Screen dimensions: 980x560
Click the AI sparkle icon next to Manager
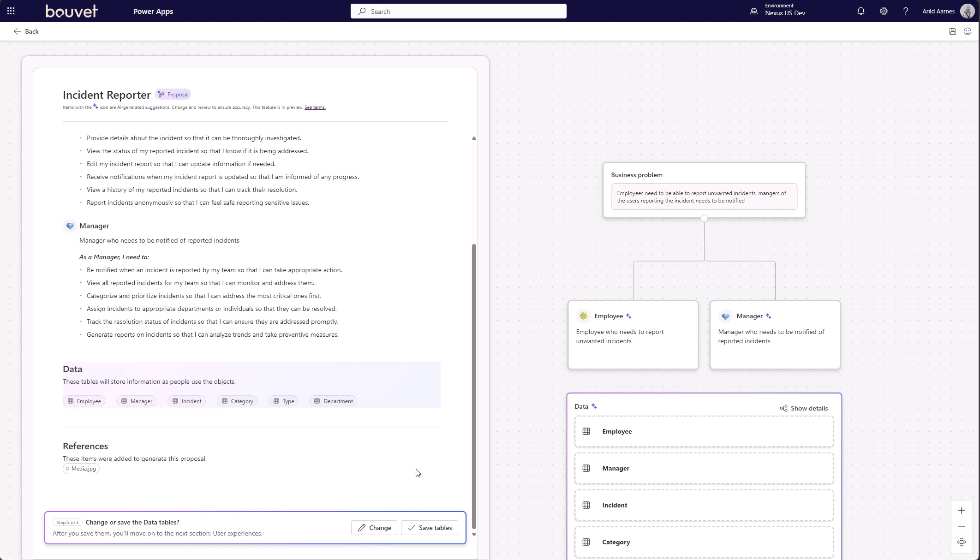point(769,316)
